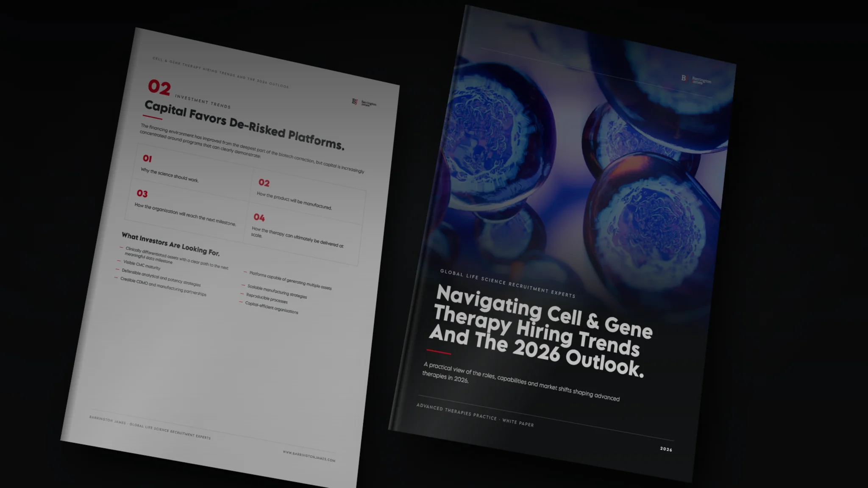Select the large red section number before Investment Trends
The image size is (868, 488).
pyautogui.click(x=159, y=87)
